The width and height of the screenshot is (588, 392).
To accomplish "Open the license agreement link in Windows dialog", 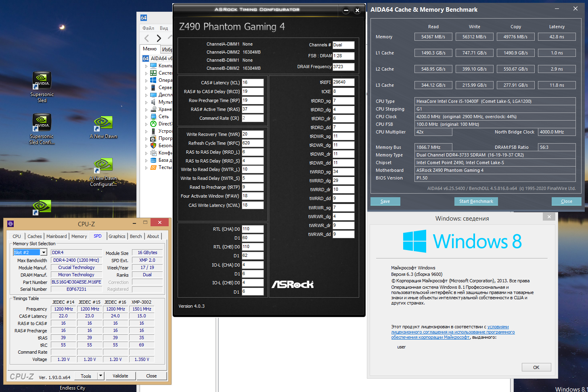I will pos(453,332).
